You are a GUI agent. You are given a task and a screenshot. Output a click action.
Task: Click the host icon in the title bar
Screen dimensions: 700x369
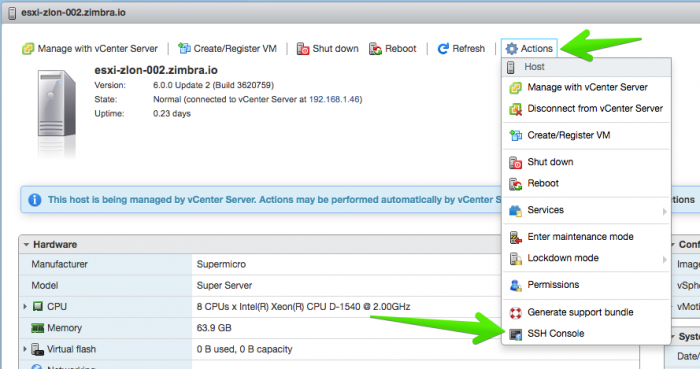click(12, 13)
